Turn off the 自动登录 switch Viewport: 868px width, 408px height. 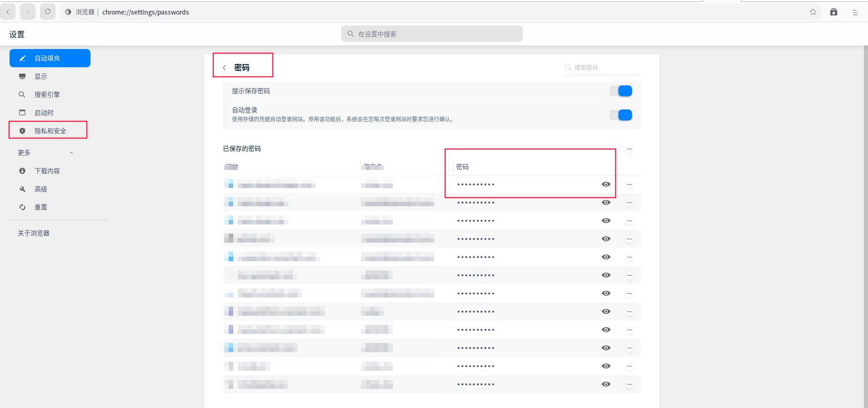(621, 115)
